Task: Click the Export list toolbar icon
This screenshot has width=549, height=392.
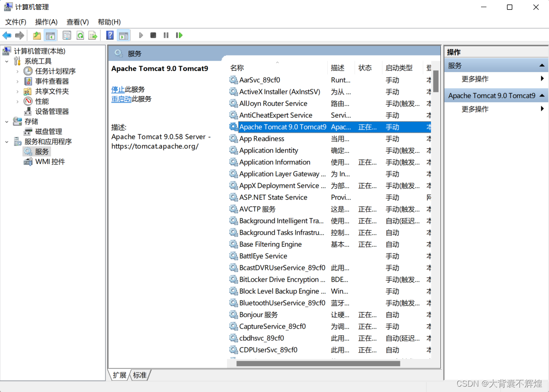Action: [x=93, y=35]
